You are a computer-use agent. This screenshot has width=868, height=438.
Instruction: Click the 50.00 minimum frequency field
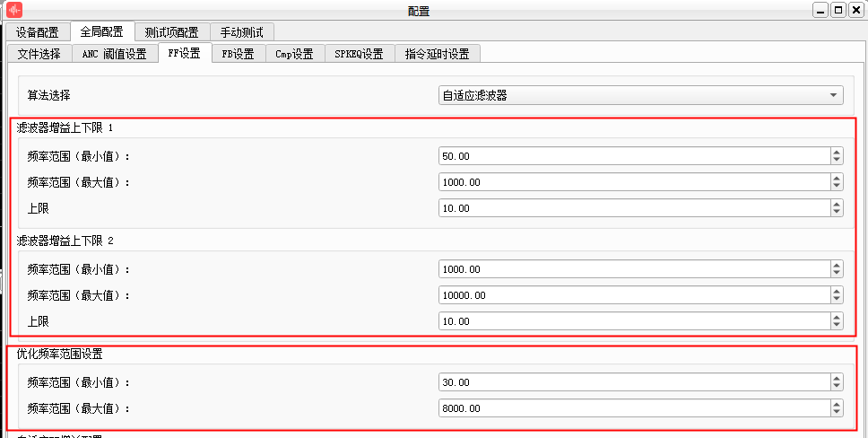click(634, 156)
